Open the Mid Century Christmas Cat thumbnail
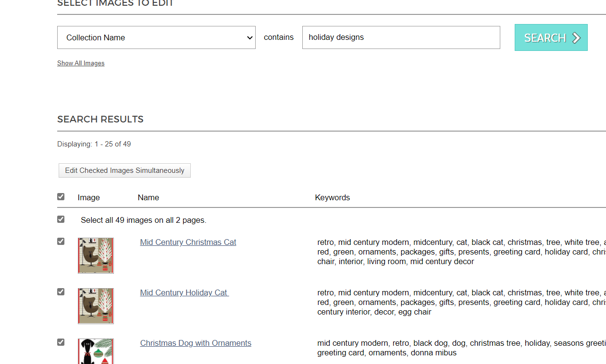606x364 pixels. point(96,255)
